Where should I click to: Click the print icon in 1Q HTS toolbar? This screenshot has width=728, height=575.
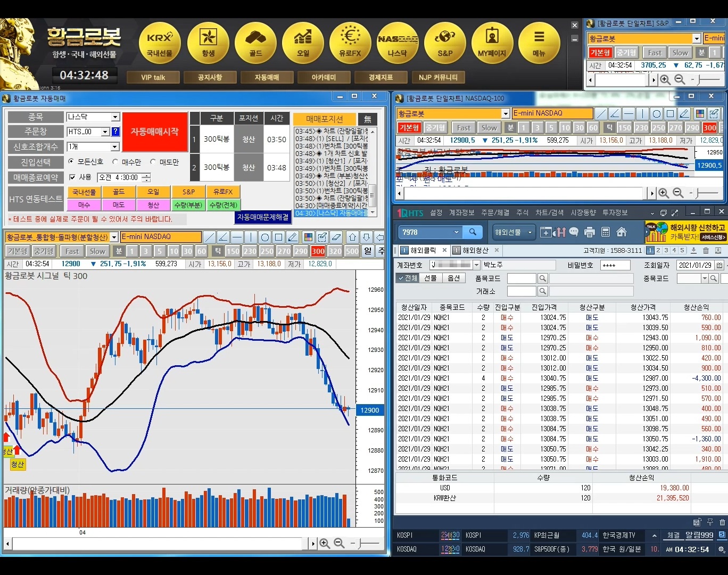(x=589, y=232)
